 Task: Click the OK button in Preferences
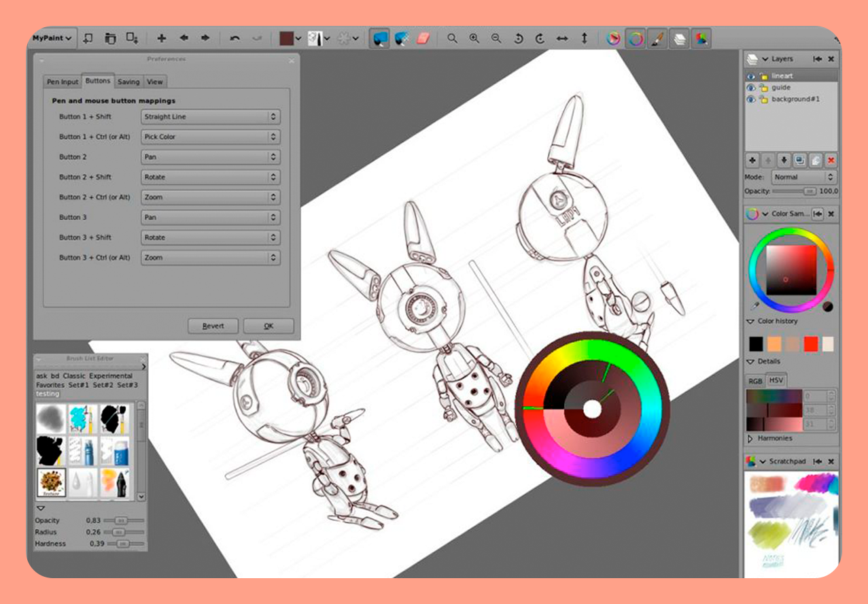click(268, 326)
